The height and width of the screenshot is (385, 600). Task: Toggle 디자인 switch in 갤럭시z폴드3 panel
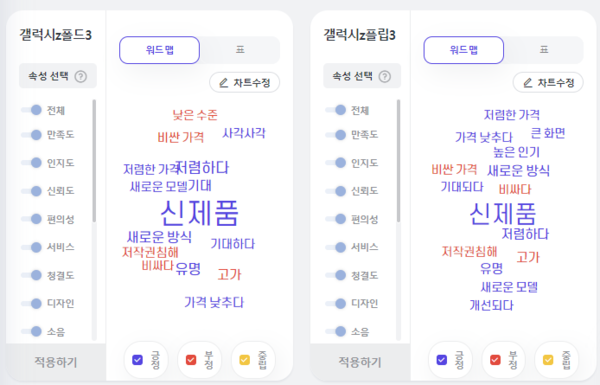[31, 303]
